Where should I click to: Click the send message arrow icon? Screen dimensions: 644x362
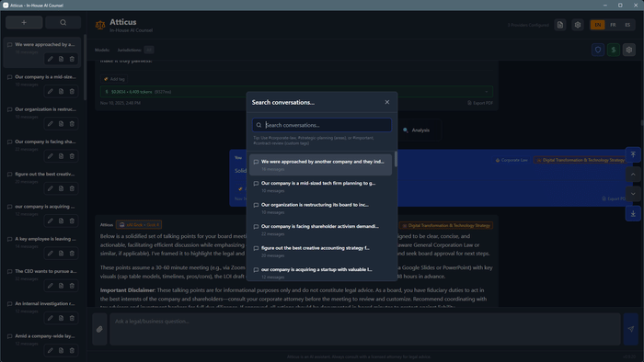click(631, 329)
